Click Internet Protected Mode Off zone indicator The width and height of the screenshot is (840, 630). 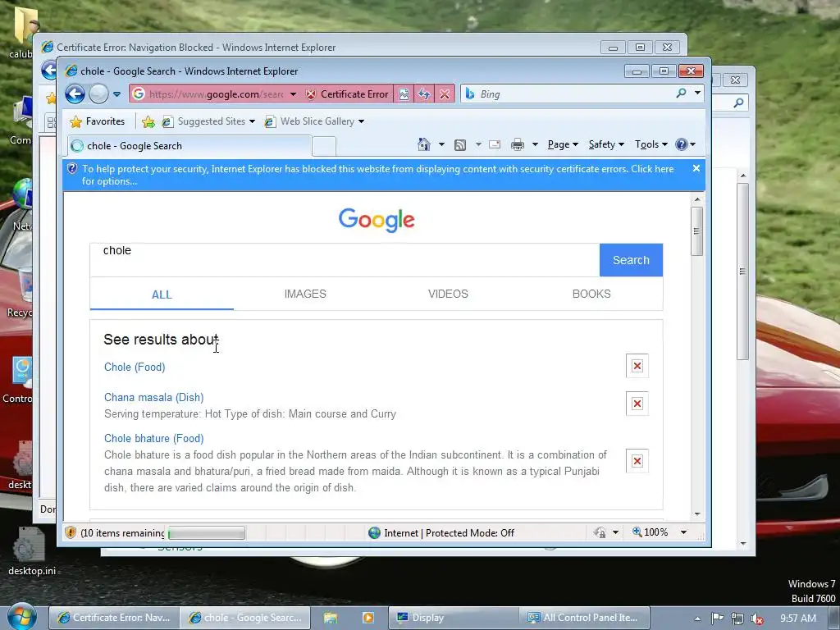coord(441,533)
